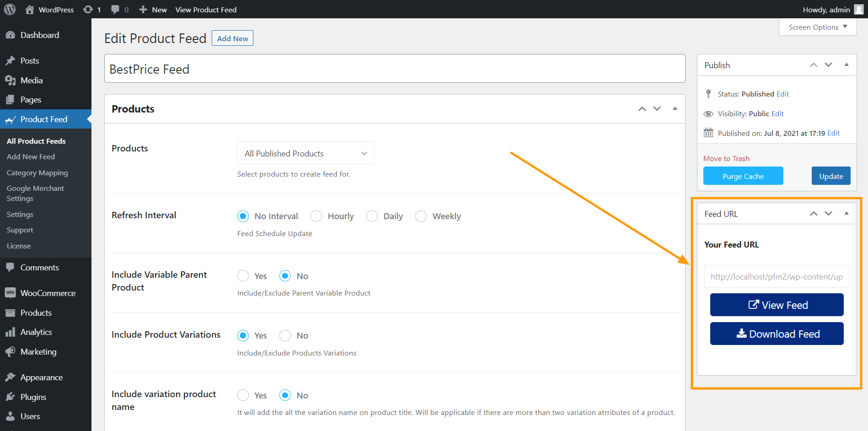The height and width of the screenshot is (431, 868).
Task: Select Weekly refresh interval
Action: [x=421, y=216]
